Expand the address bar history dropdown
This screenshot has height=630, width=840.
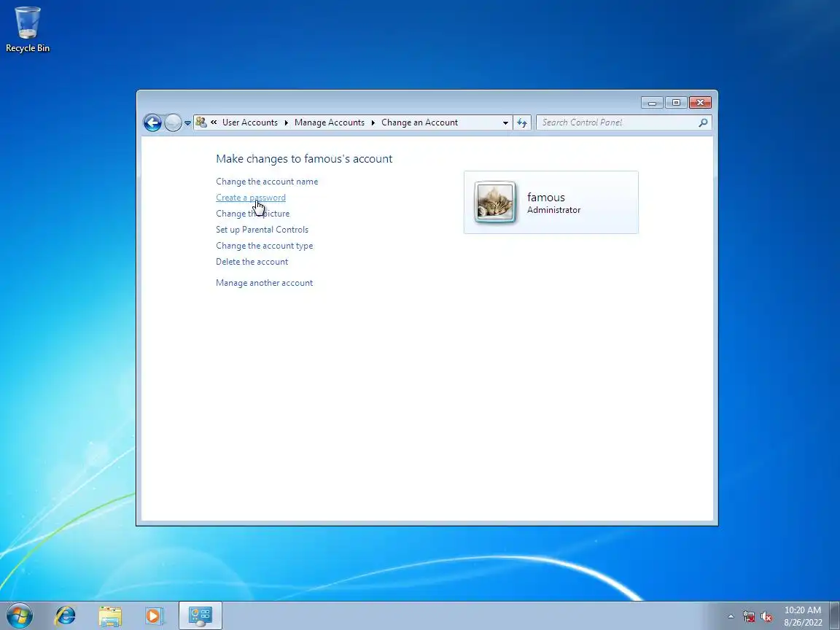[505, 122]
